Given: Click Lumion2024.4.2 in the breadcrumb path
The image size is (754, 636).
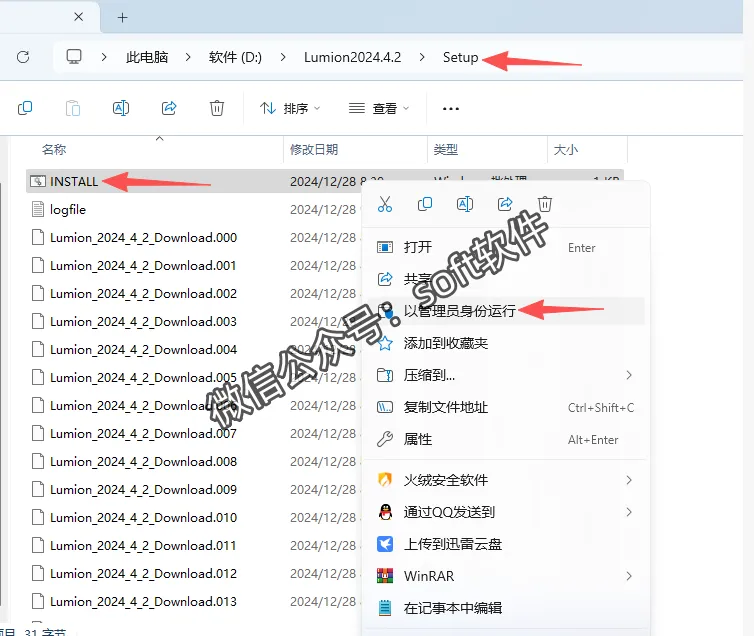Looking at the screenshot, I should [x=352, y=57].
